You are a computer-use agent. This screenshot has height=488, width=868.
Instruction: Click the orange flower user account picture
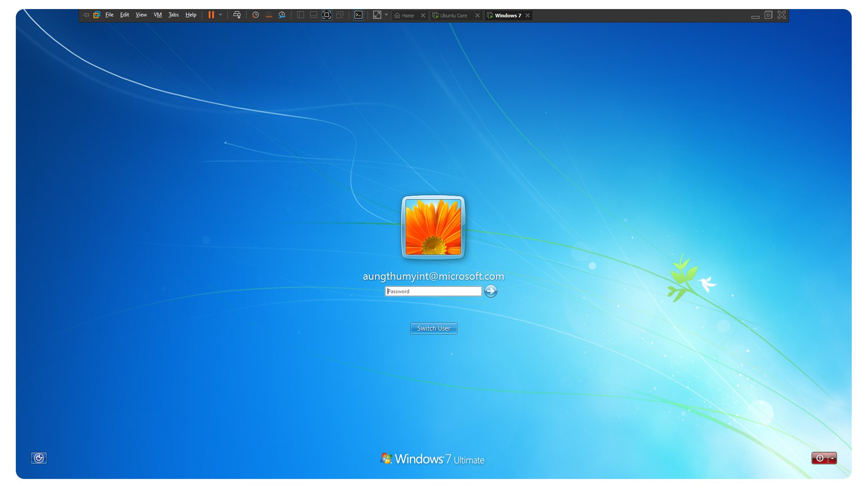(x=433, y=227)
